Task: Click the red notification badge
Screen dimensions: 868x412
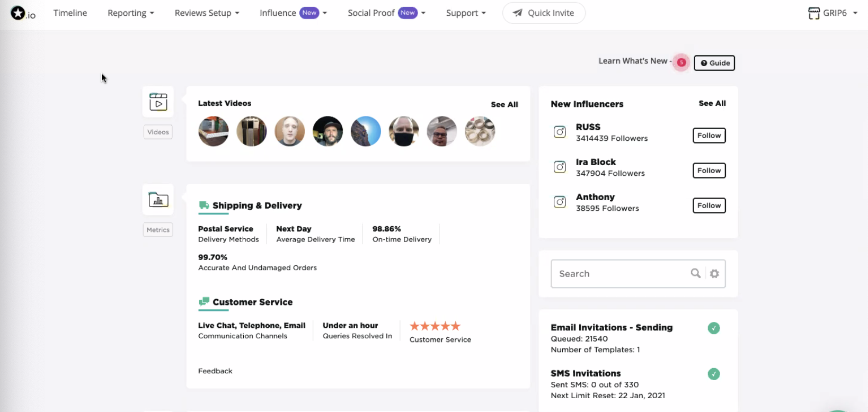Action: (x=681, y=62)
